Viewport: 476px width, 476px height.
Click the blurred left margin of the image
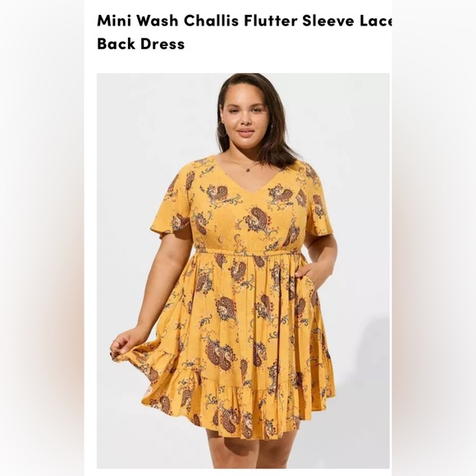coord(42,238)
